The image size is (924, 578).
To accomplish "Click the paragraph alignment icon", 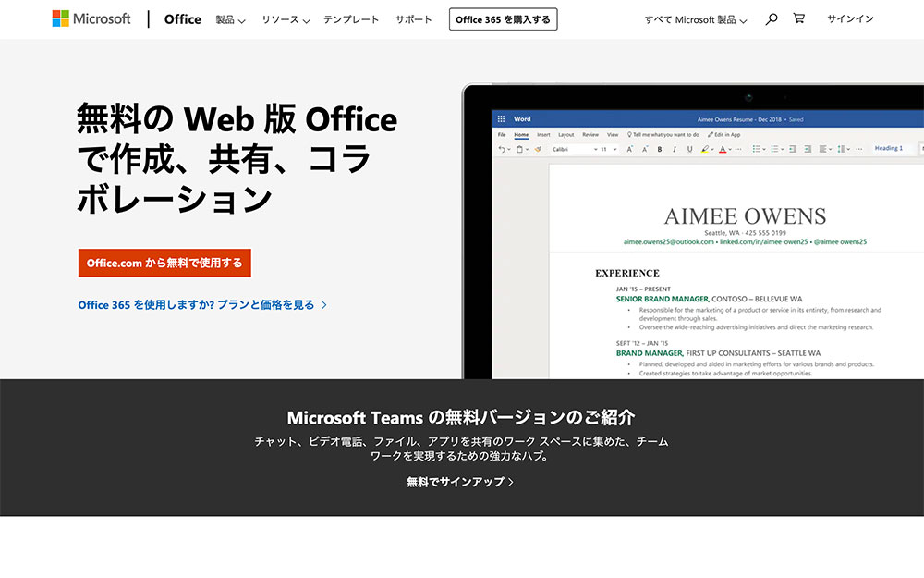I will point(822,149).
